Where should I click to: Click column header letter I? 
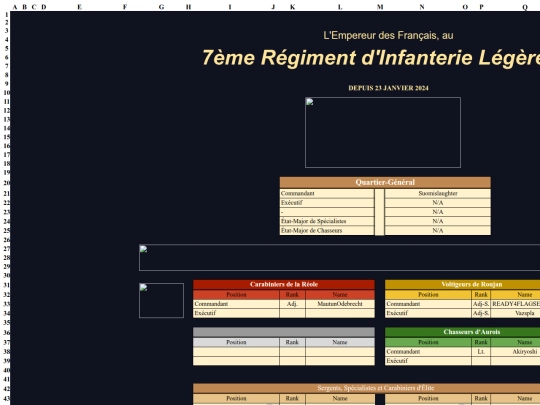coord(230,7)
